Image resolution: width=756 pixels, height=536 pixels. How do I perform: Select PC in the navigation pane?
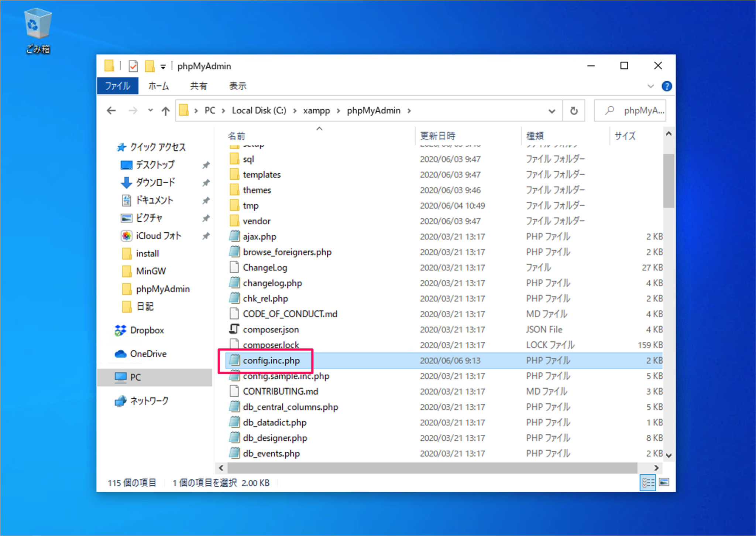(x=155, y=377)
